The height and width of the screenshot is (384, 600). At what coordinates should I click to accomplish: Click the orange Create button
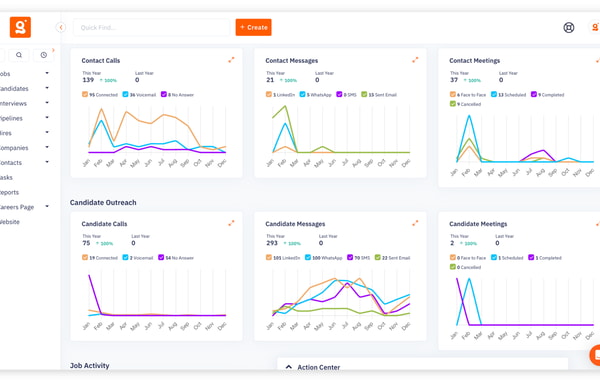coord(253,28)
